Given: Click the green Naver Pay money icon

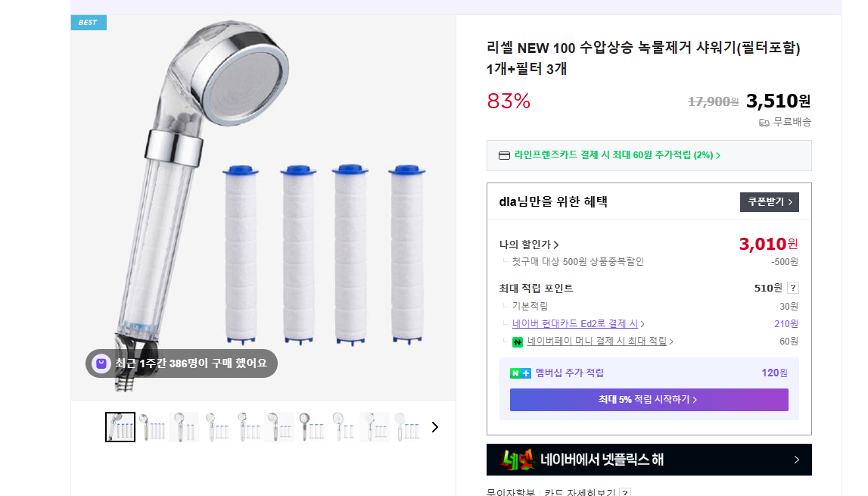Looking at the screenshot, I should [x=518, y=342].
